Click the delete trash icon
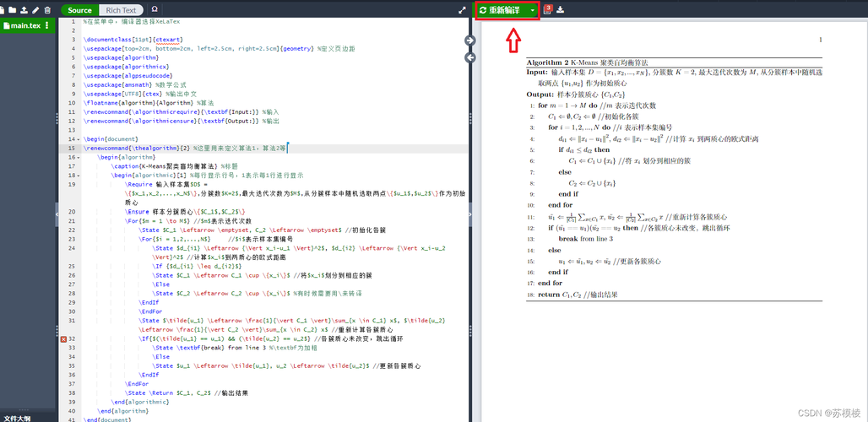The image size is (868, 422). pos(46,10)
